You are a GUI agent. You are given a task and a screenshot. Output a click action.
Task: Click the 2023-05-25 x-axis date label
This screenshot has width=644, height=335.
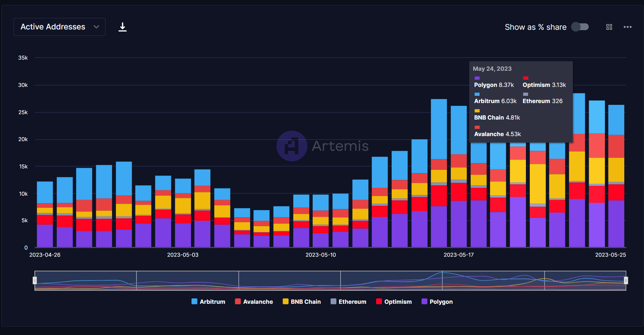click(x=611, y=255)
